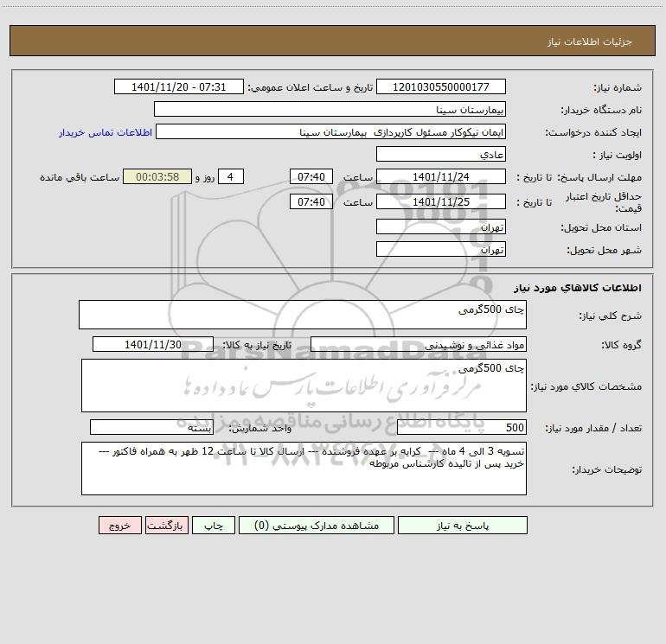666x644 pixels.
Task: Open 'مشاهده مدارک پیوستی (0)' attachments button
Action: tap(317, 525)
